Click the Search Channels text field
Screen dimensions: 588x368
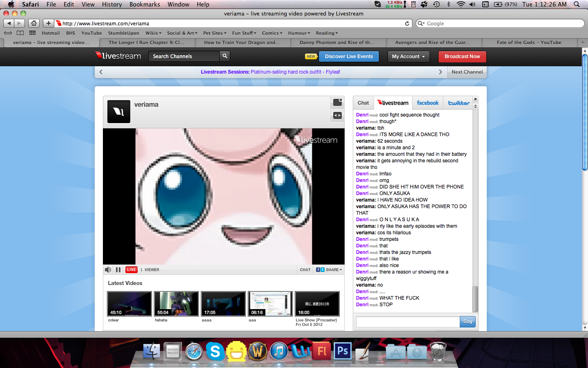(x=184, y=56)
